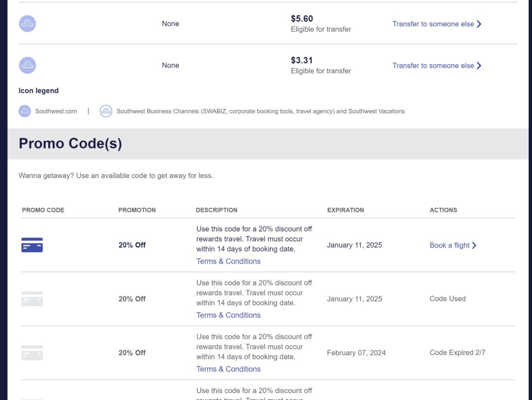Click the blue promo card icon for active code

coord(32,245)
